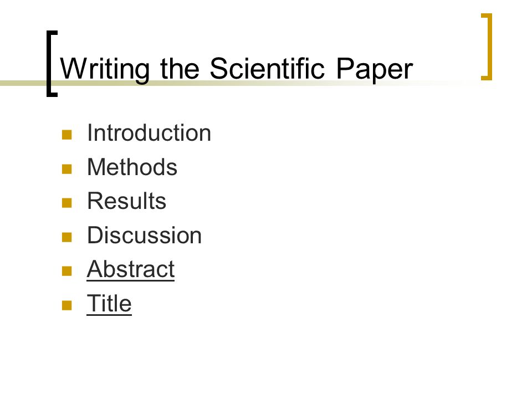This screenshot has width=532, height=399.
Task: Click the gold bullet beside Introduction
Action: (x=67, y=135)
